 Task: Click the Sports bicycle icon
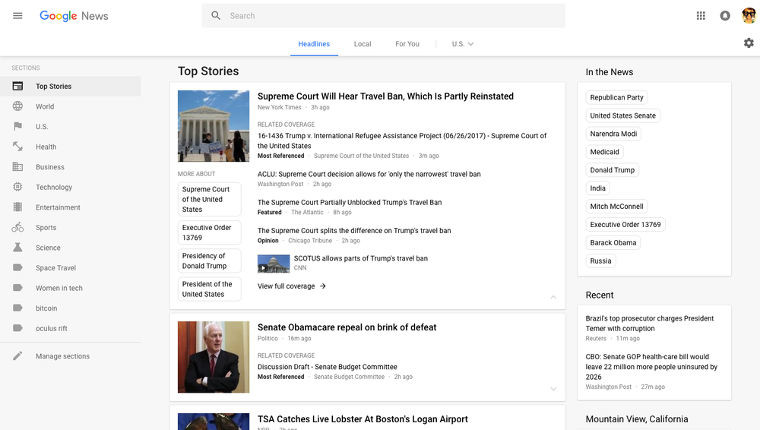point(17,227)
